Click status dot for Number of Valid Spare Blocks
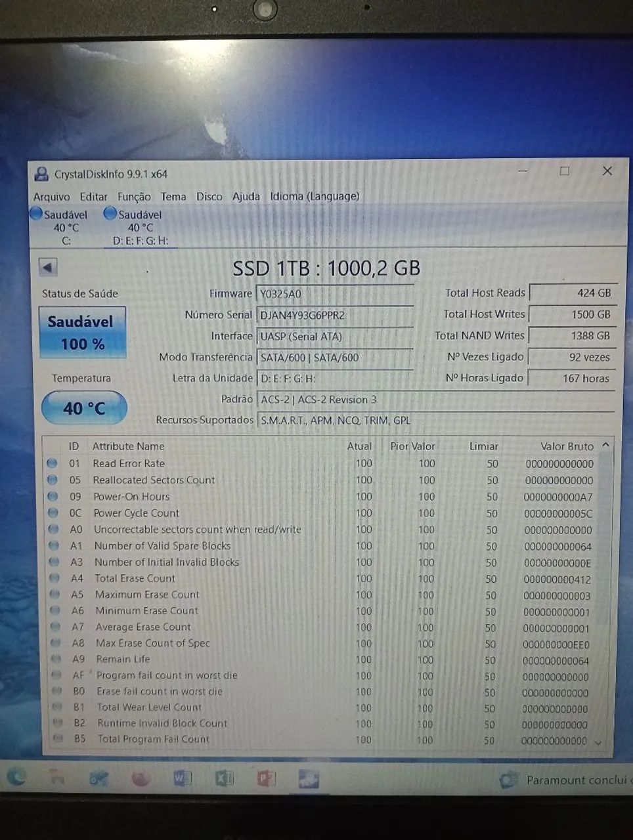The image size is (633, 840). pyautogui.click(x=55, y=545)
